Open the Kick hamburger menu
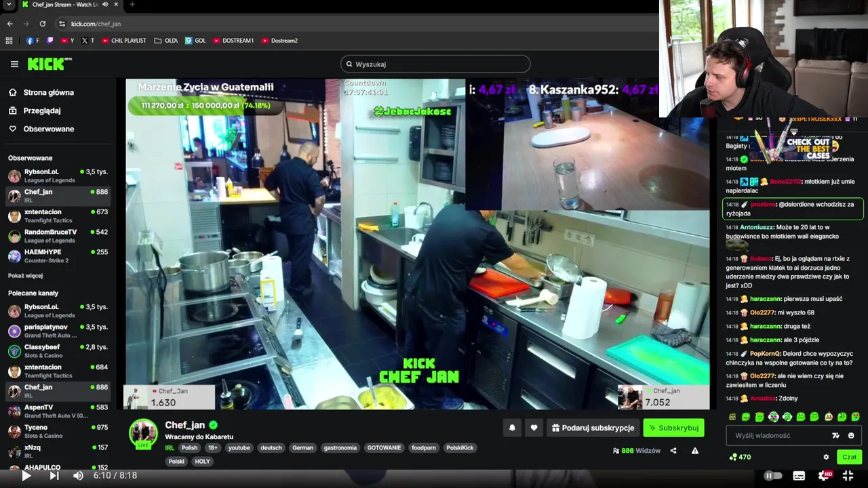Image resolution: width=868 pixels, height=488 pixels. 14,64
